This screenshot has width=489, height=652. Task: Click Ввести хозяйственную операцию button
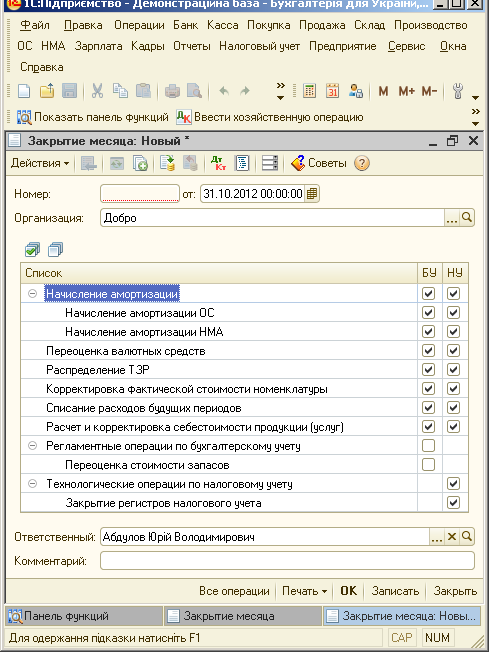point(270,118)
